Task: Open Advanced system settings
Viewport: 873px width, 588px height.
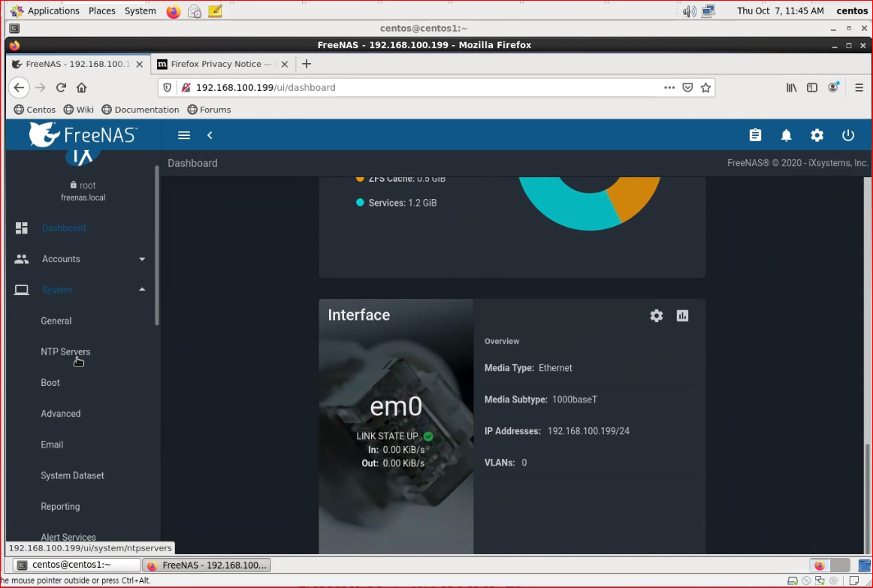Action: click(61, 413)
